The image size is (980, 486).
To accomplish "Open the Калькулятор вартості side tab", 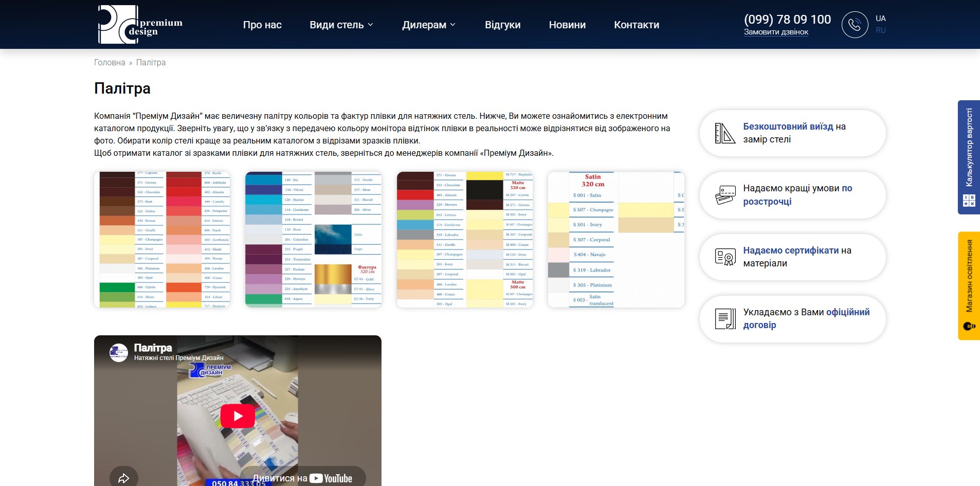I will tap(969, 157).
